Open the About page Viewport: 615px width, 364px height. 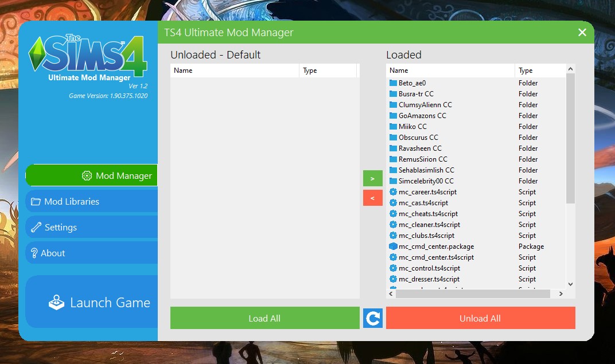(x=91, y=253)
